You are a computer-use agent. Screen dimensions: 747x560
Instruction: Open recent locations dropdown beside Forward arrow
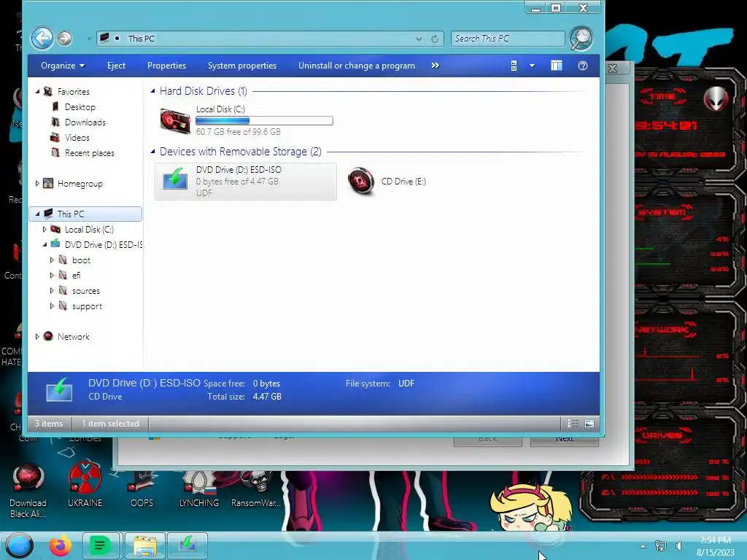(89, 39)
